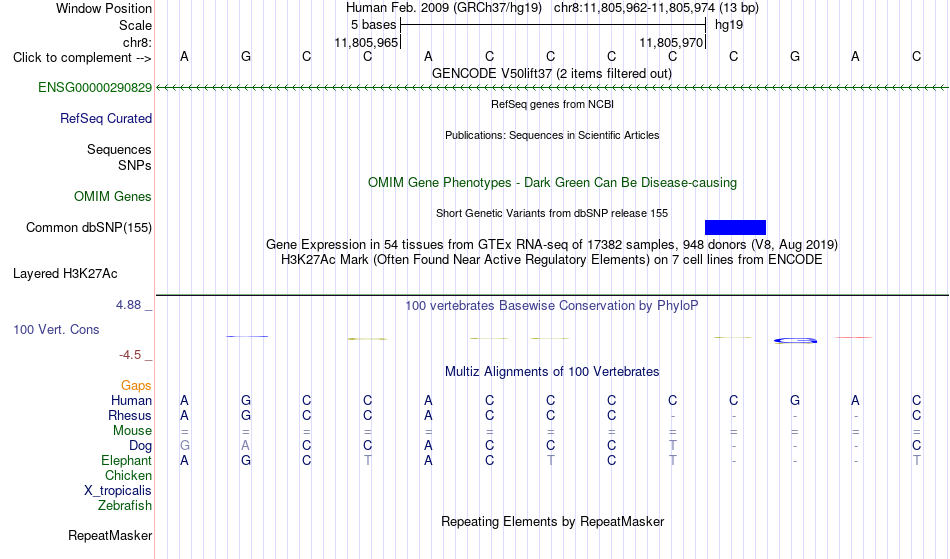Click the green gene arrow track line
This screenshot has height=559, width=950.
tap(552, 88)
